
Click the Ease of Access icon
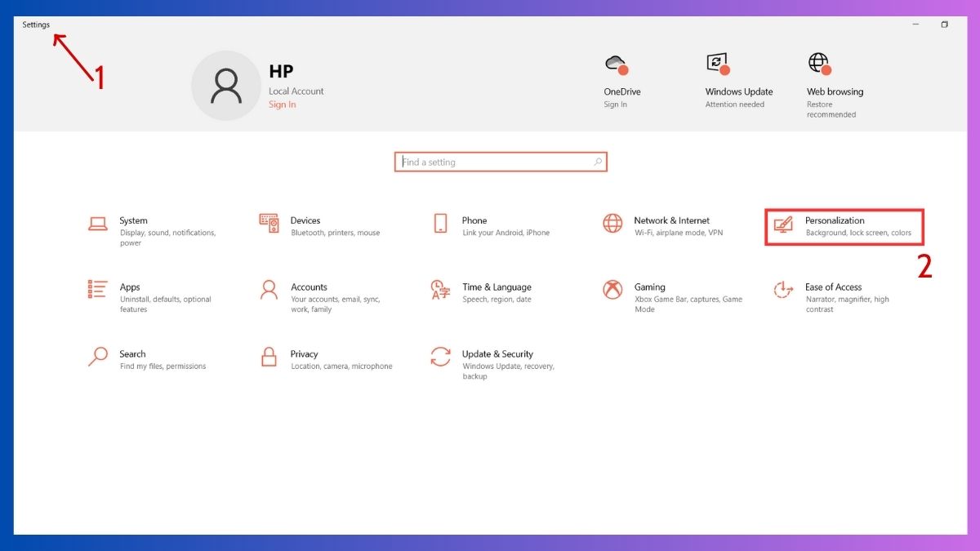(784, 290)
